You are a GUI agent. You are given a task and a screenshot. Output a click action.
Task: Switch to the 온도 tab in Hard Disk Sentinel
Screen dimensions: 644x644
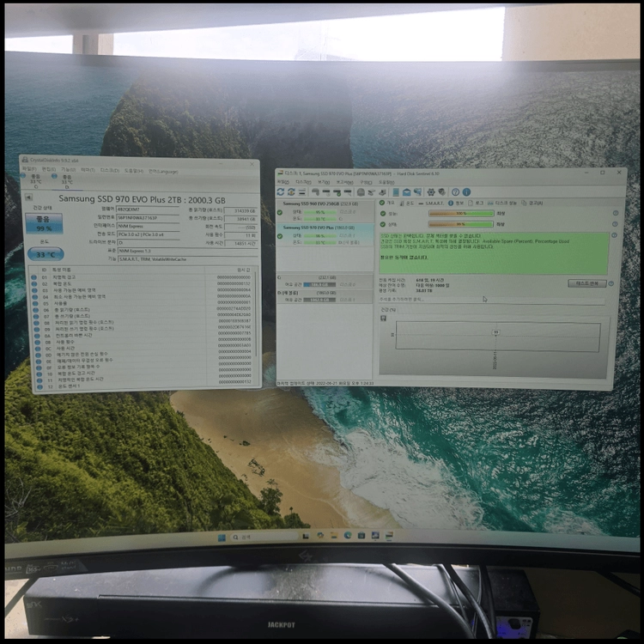(406, 203)
